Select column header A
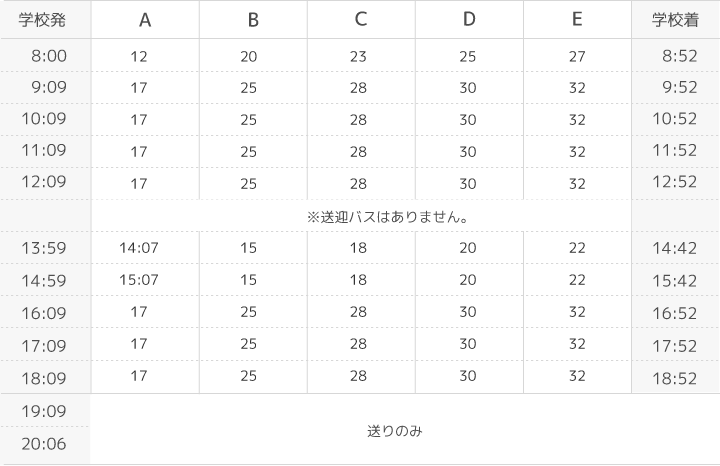 [145, 20]
